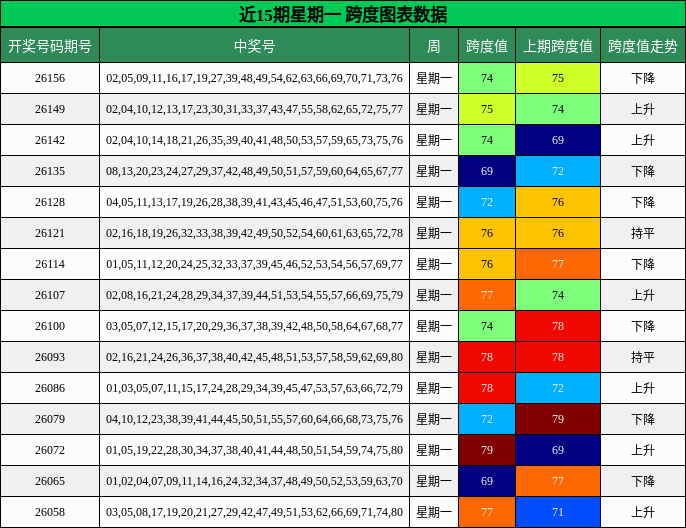Click blue 上期跨度值 cell 71 in row 26058
Screen dimensions: 686x528
pos(558,513)
